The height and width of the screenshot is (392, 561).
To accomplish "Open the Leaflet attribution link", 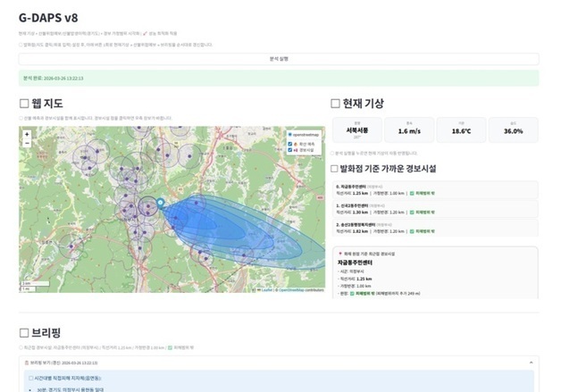I will [266, 290].
